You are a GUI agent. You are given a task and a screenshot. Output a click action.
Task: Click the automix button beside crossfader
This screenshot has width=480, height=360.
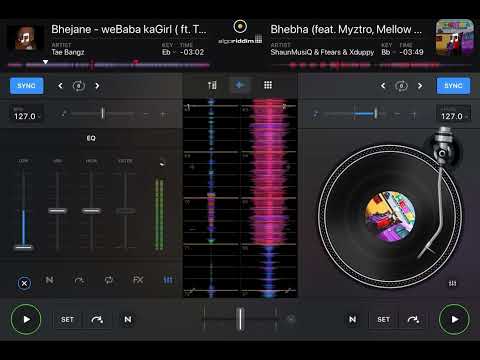pos(291,319)
